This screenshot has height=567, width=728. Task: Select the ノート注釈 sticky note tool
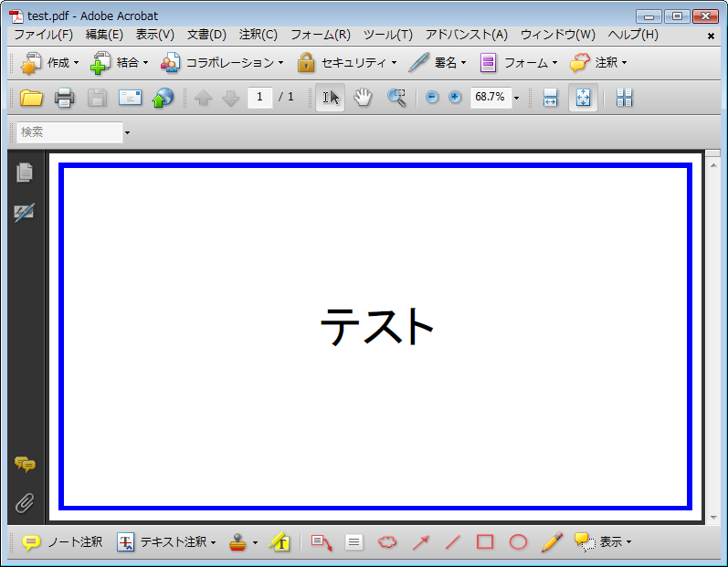tap(62, 542)
